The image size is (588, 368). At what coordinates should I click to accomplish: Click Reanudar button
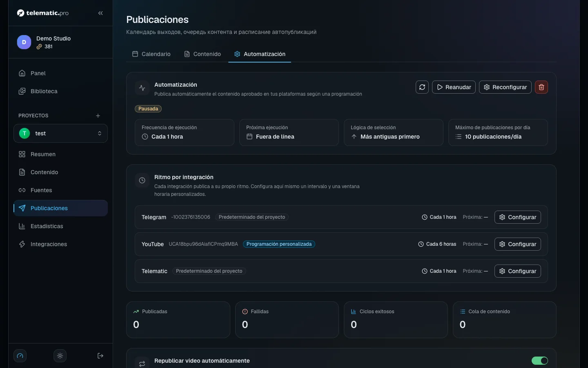(454, 87)
